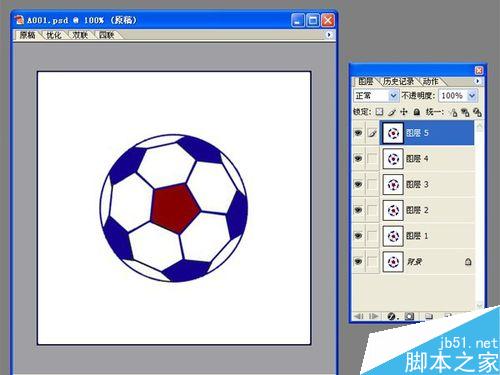
Task: Toggle link box beside 图层 4
Action: tap(372, 159)
